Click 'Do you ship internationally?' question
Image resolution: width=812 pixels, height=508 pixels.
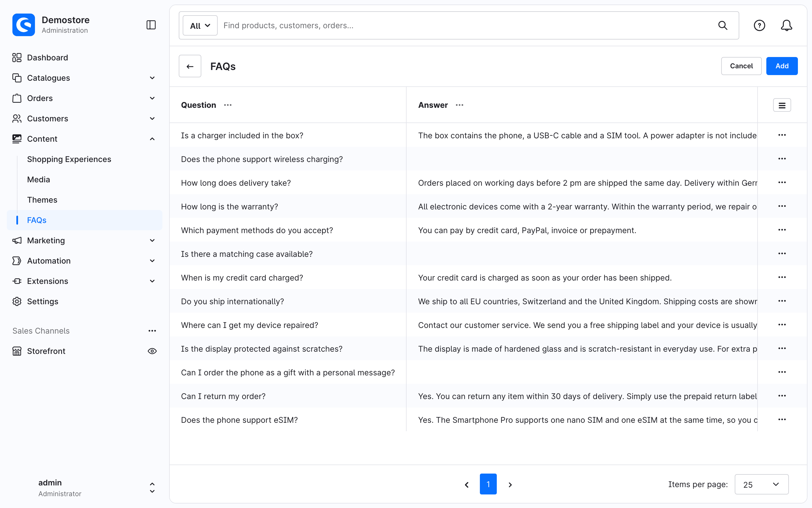(233, 301)
